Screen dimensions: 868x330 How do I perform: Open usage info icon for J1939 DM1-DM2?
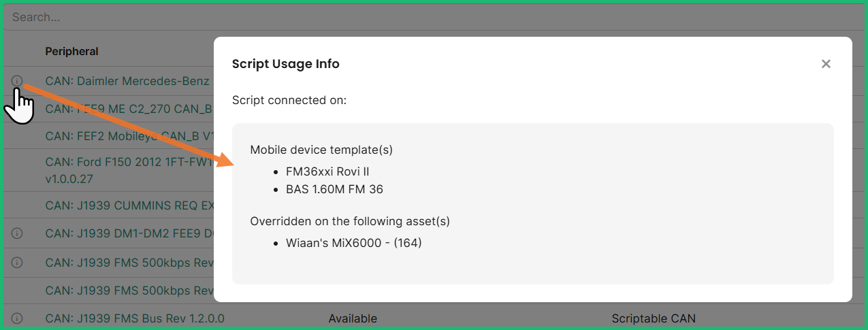(17, 233)
